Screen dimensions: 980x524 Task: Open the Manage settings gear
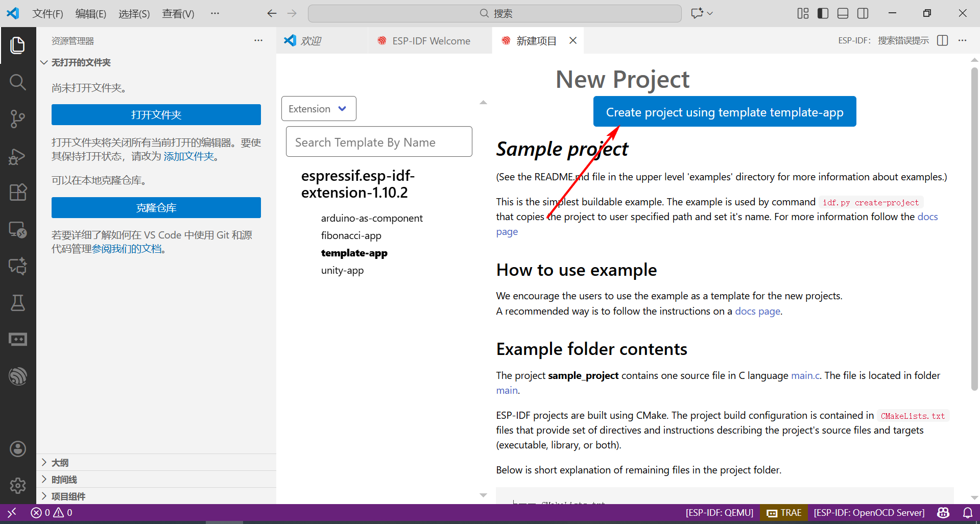tap(18, 485)
